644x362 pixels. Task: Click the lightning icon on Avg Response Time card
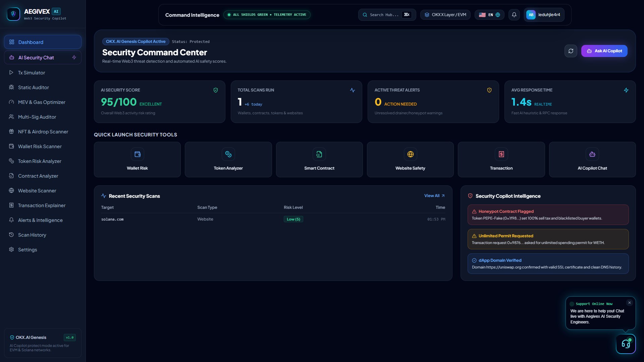626,90
